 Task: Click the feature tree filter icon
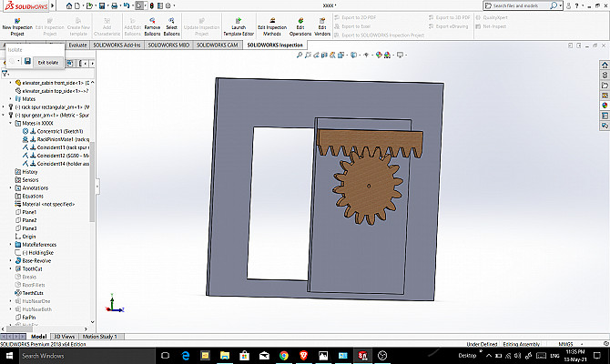5,73
